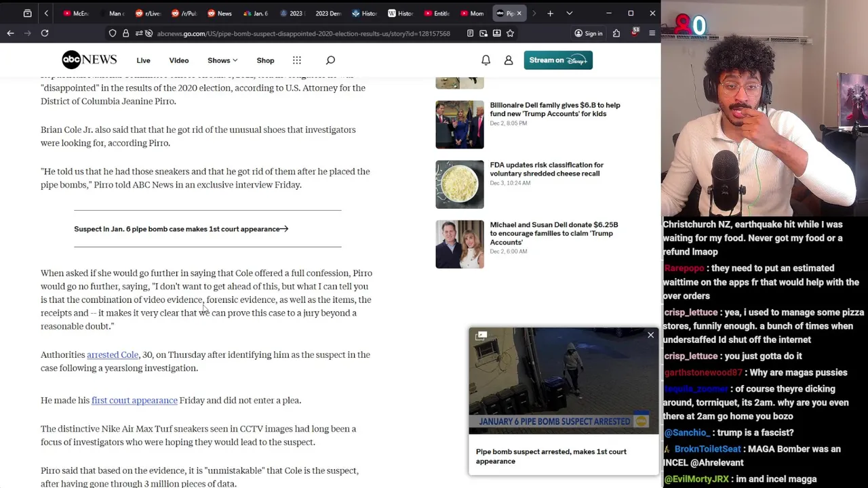868x488 pixels.
Task: Switch to the McEn YouTube tab
Action: (75, 13)
